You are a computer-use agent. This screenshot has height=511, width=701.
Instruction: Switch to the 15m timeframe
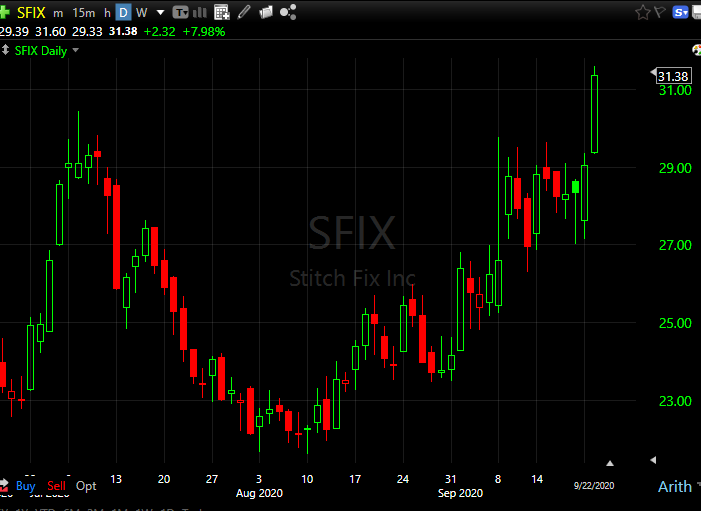84,13
